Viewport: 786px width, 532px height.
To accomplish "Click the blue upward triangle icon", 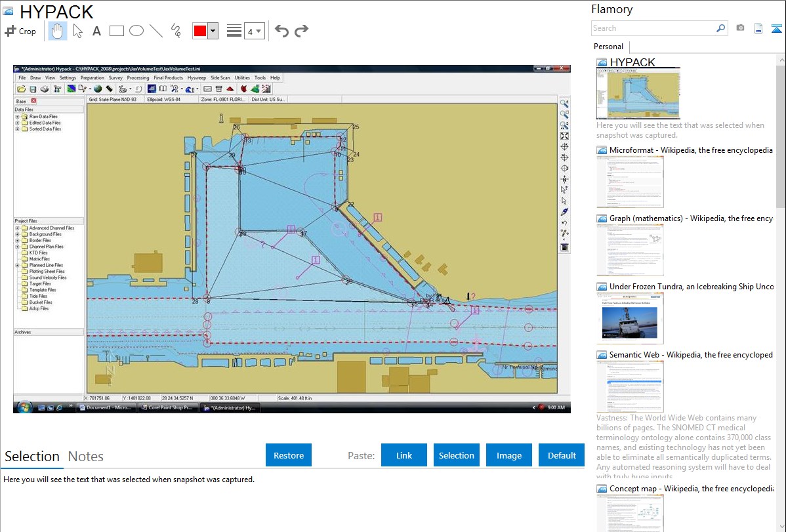I will coord(776,29).
